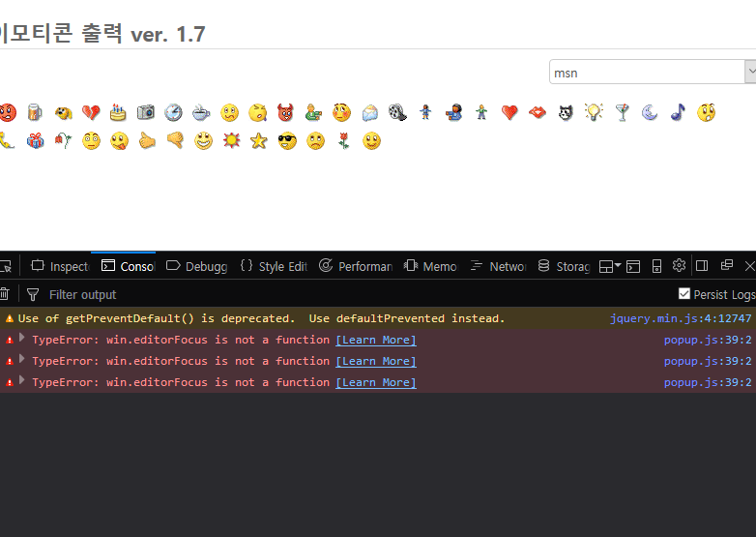The width and height of the screenshot is (756, 537).
Task: Open jquery.min.js:4:12747 source link
Action: pyautogui.click(x=680, y=318)
